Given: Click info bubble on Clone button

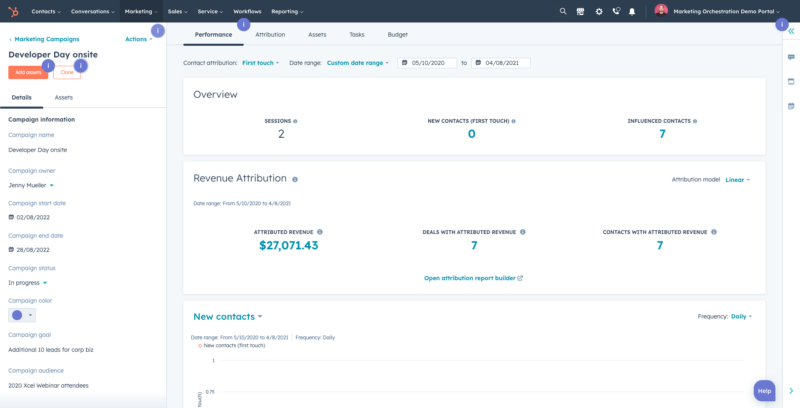Looking at the screenshot, I should 81,65.
